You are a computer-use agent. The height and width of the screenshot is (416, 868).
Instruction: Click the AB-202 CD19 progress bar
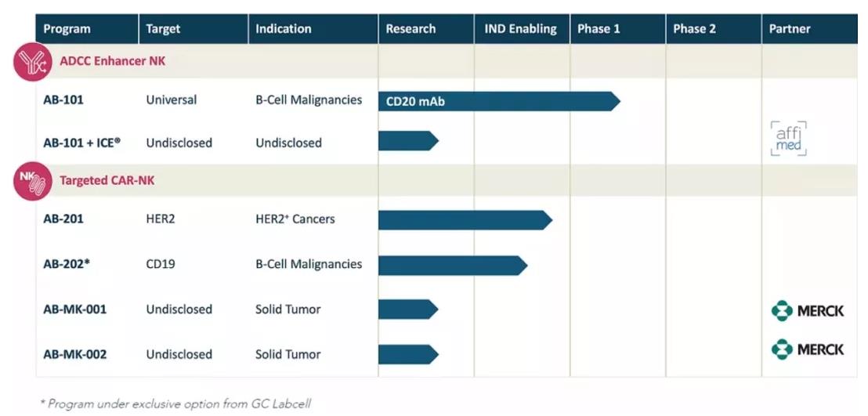[452, 265]
